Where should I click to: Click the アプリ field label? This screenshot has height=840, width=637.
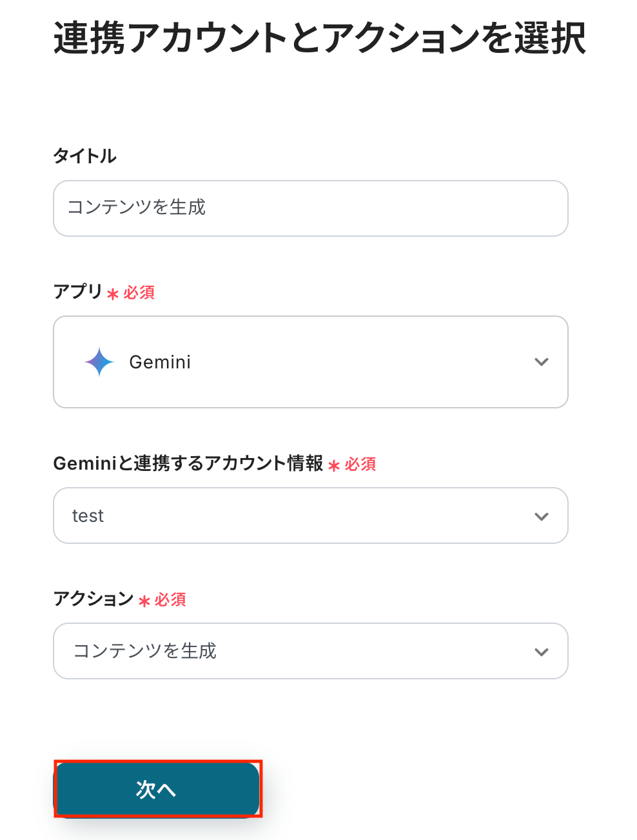click(x=78, y=292)
